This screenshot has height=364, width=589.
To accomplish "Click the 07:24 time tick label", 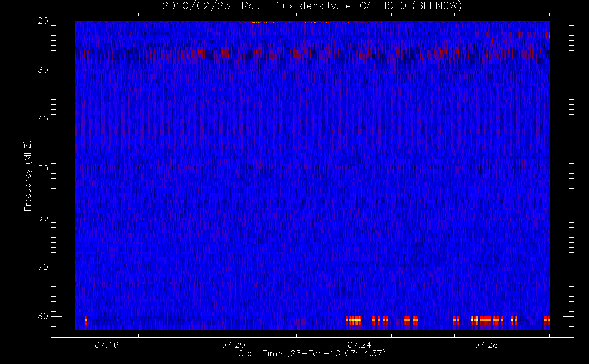I will pyautogui.click(x=359, y=345).
